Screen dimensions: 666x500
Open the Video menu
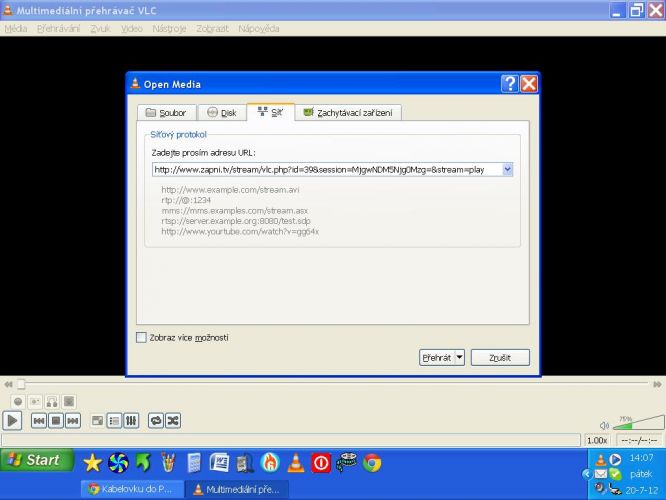132,28
